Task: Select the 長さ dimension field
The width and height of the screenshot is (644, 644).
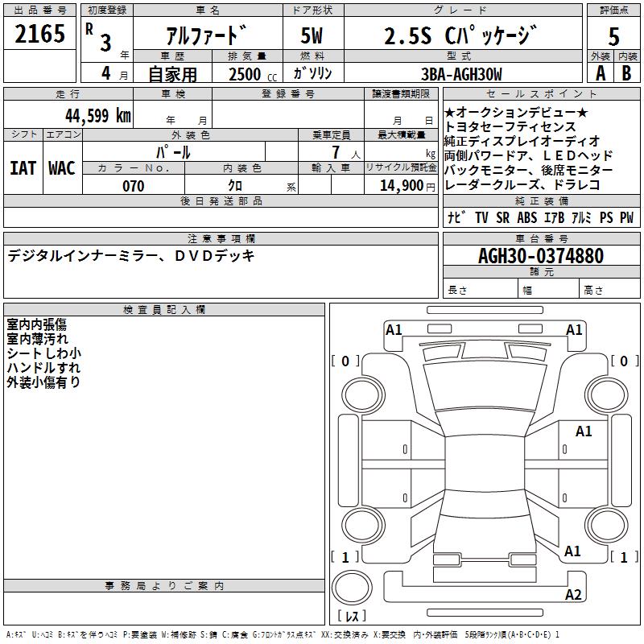Action: pyautogui.click(x=481, y=288)
